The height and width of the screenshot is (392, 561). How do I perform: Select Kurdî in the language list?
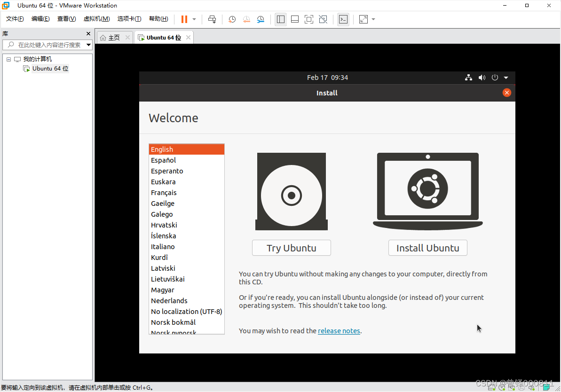click(186, 258)
